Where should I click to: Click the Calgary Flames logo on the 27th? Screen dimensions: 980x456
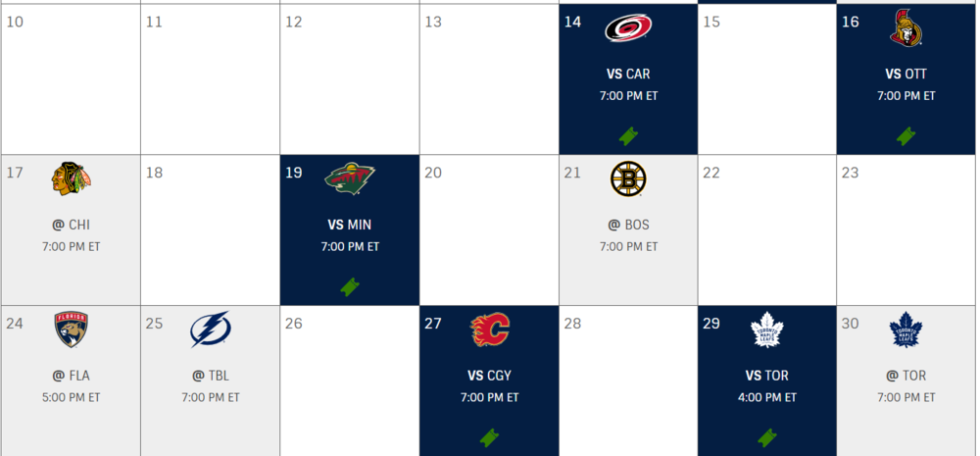(489, 329)
